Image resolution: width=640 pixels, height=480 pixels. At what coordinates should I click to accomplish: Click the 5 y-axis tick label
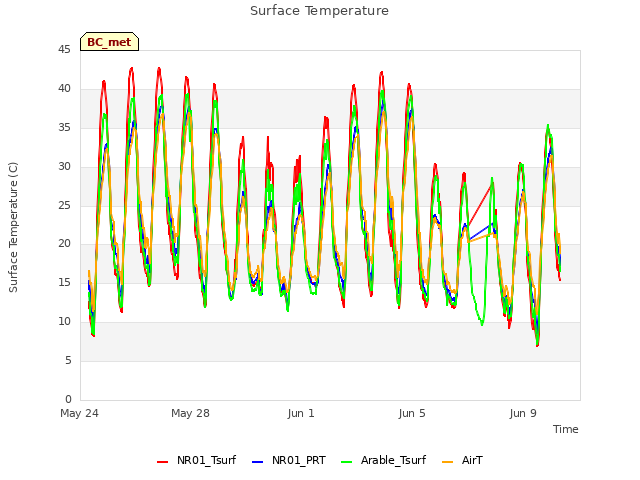click(68, 360)
